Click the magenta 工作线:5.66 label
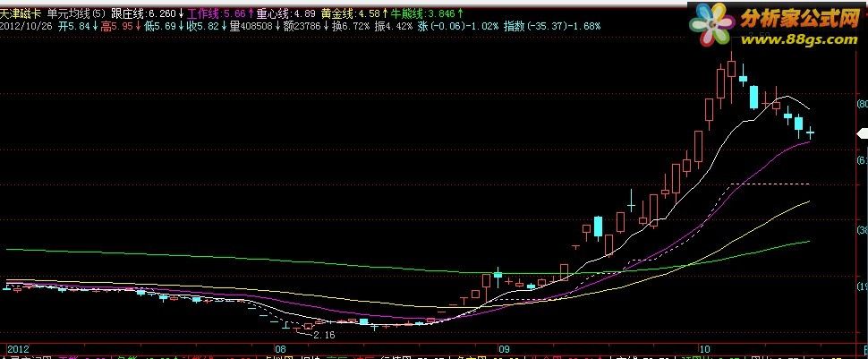The height and width of the screenshot is (359, 868). [216, 13]
